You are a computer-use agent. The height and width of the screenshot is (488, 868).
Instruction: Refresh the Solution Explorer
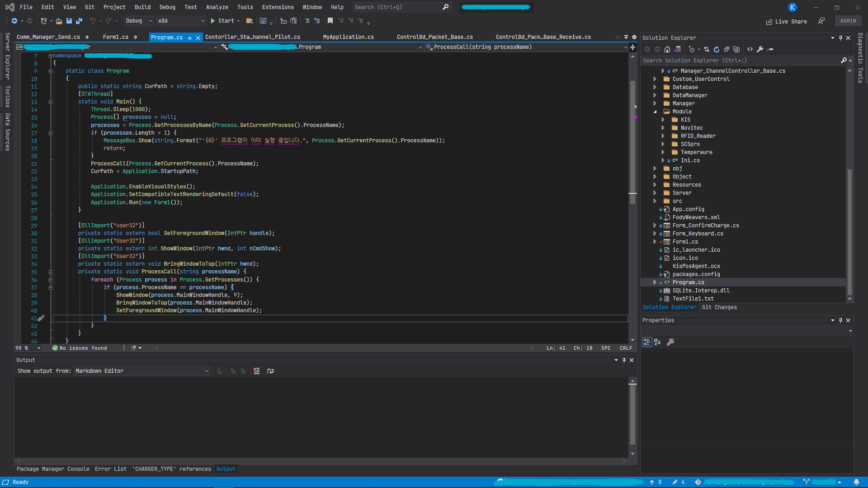coord(717,49)
